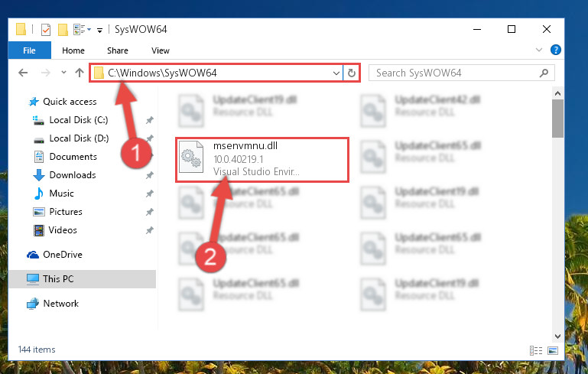Open the Customize Quick Access Toolbar arrow

click(x=99, y=30)
